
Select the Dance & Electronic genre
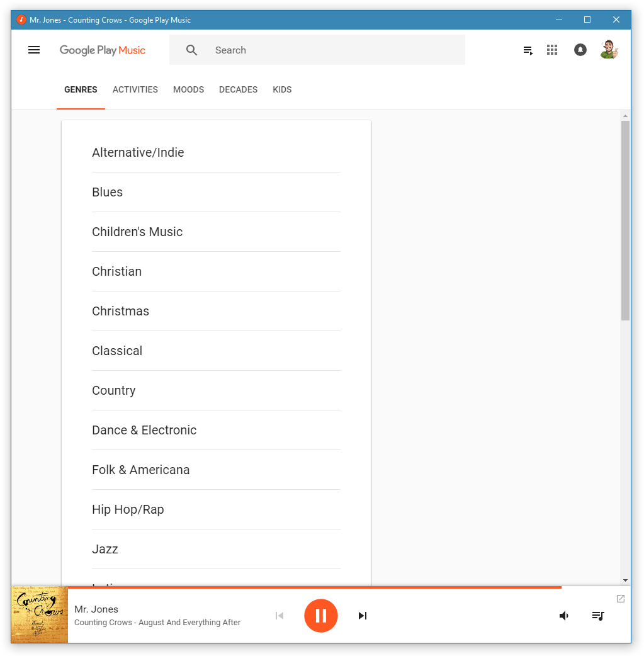(144, 430)
